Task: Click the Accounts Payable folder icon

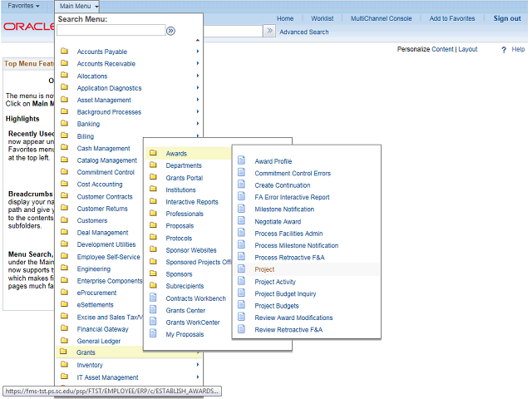Action: pos(64,52)
